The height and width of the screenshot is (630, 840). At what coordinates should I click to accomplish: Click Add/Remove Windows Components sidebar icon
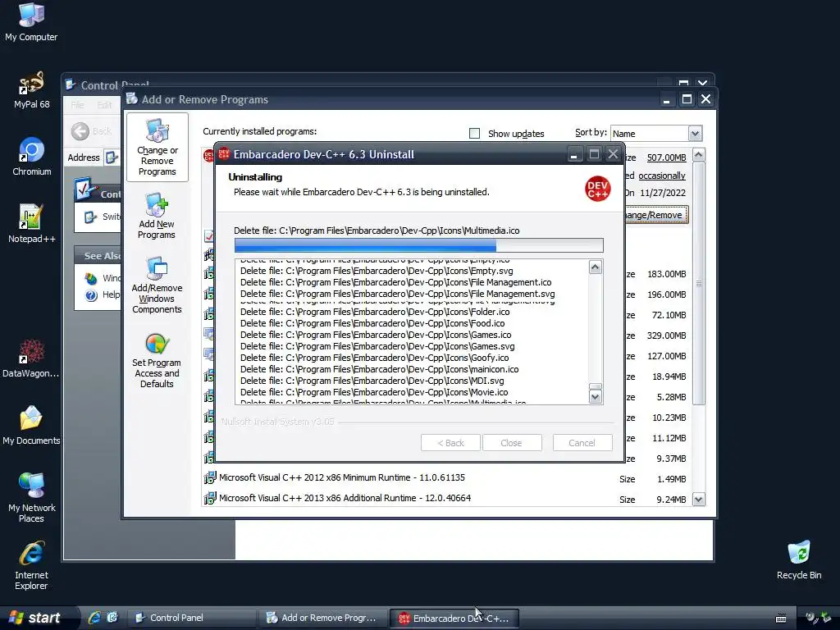pos(157,285)
